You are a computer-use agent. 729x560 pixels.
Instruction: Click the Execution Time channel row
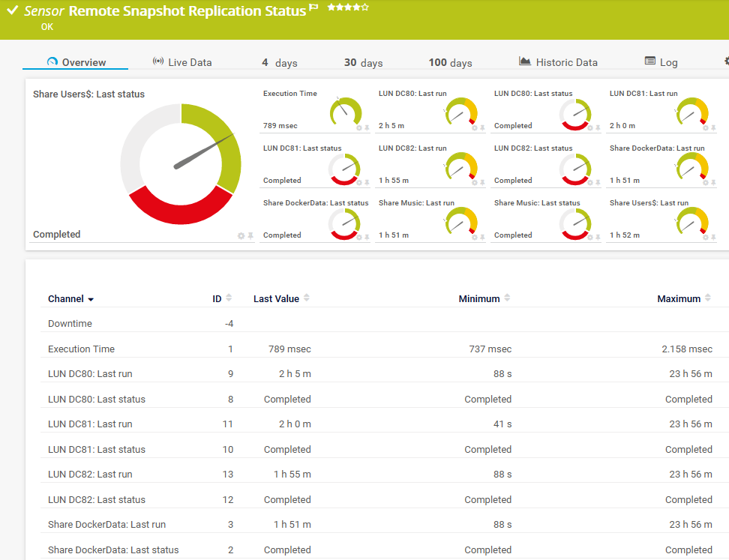coord(81,349)
